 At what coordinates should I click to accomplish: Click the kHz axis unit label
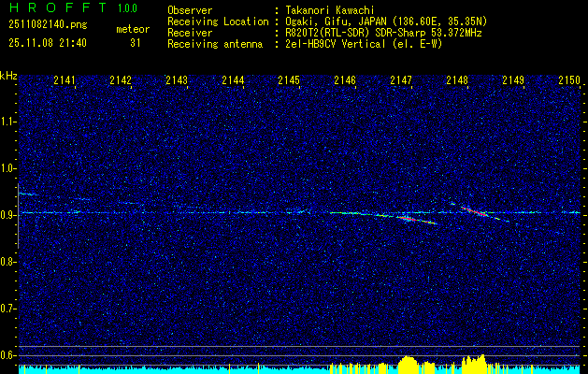[x=8, y=77]
